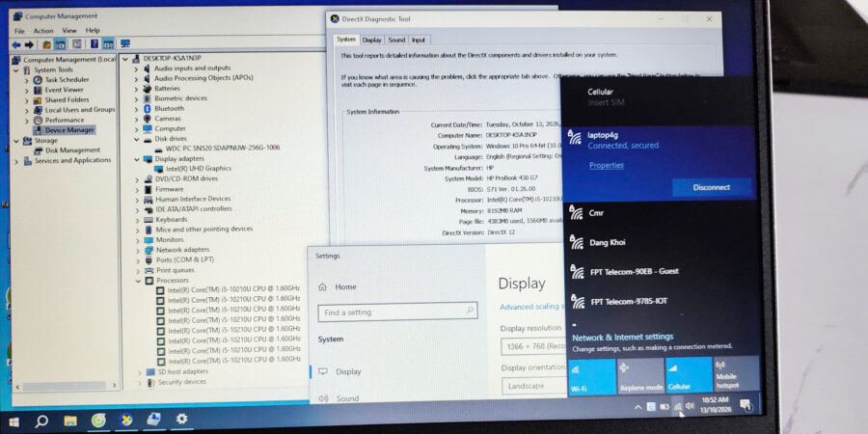Expand the Network adapters category arrow
868x434 pixels.
137,250
